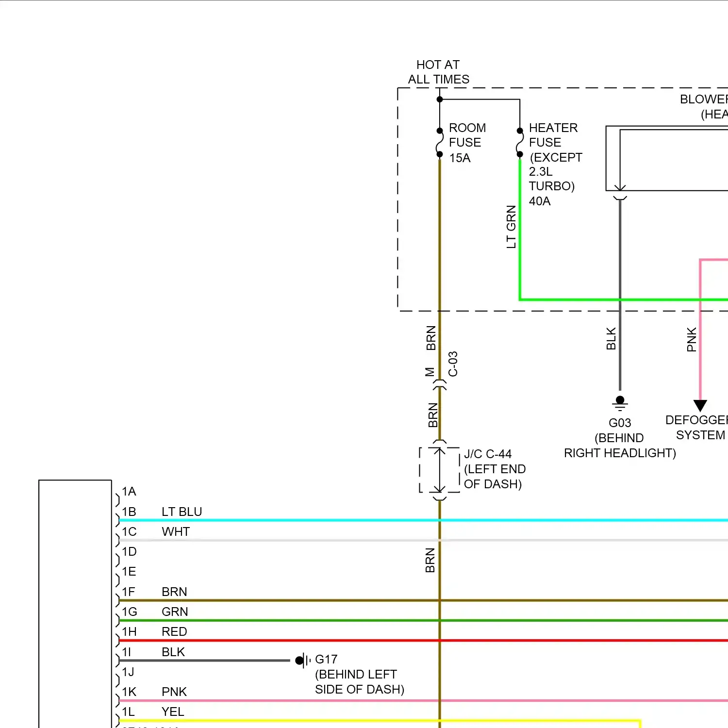
Task: Select the 'ROOM FUSE 15A' text
Action: (x=467, y=143)
